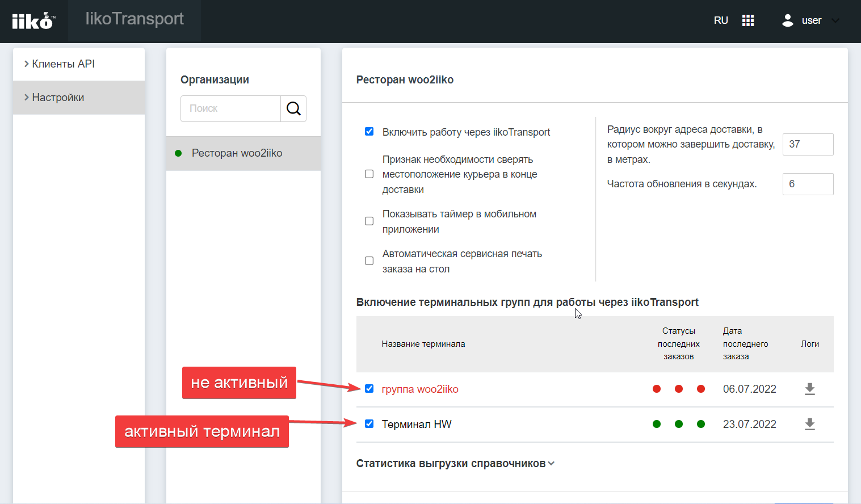Enable Показывать таймер в мобильном приложении

tap(369, 221)
